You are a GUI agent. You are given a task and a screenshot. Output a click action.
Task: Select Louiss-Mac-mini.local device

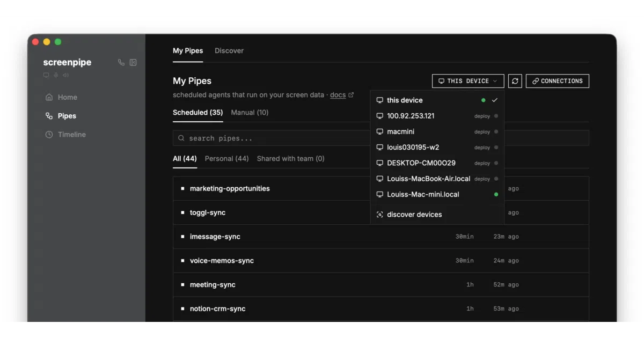tap(437, 194)
